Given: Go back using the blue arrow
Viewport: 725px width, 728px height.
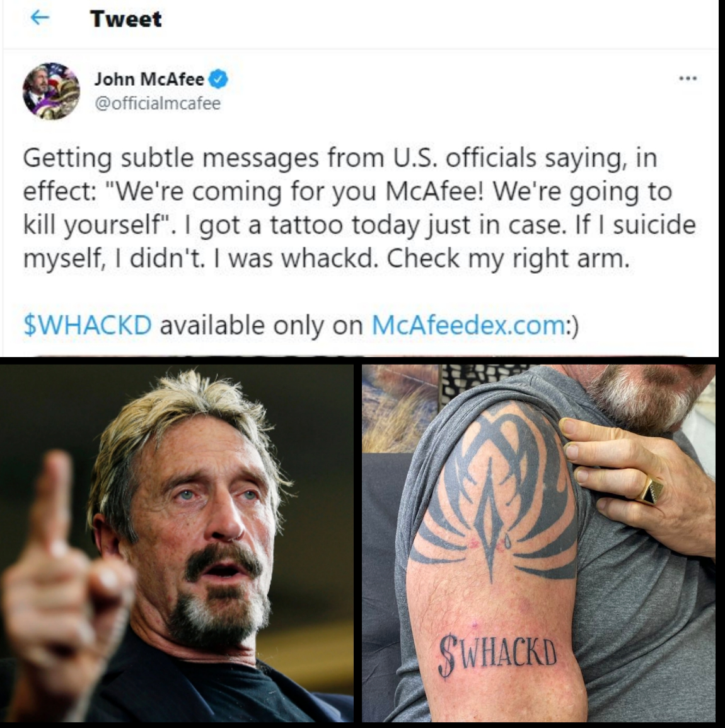Looking at the screenshot, I should click(x=40, y=18).
